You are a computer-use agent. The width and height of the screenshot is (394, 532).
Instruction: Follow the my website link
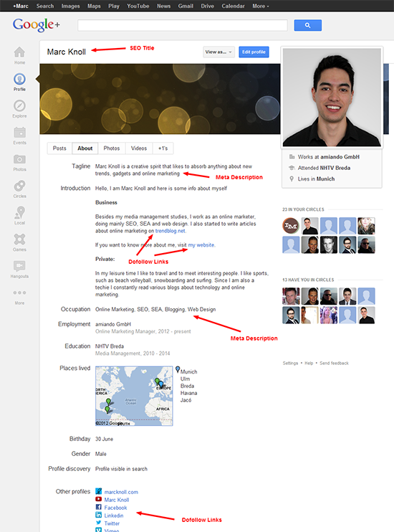tap(201, 245)
